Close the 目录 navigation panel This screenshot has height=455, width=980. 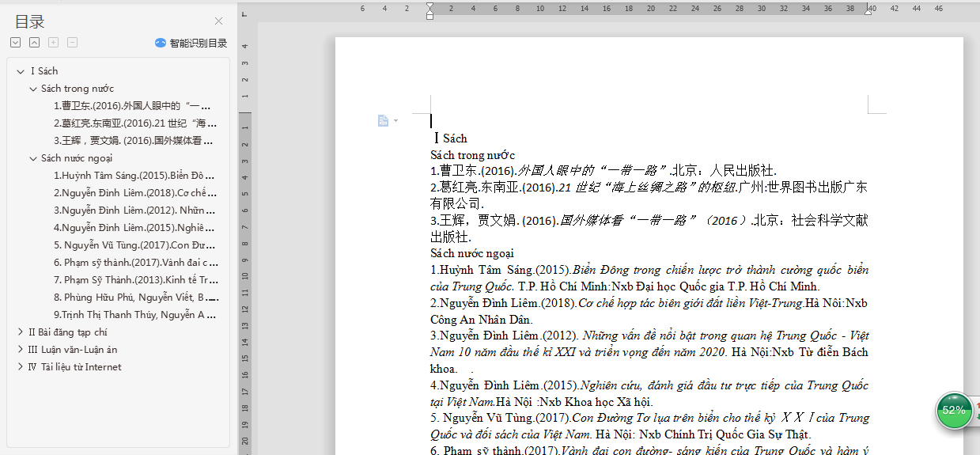click(x=219, y=21)
